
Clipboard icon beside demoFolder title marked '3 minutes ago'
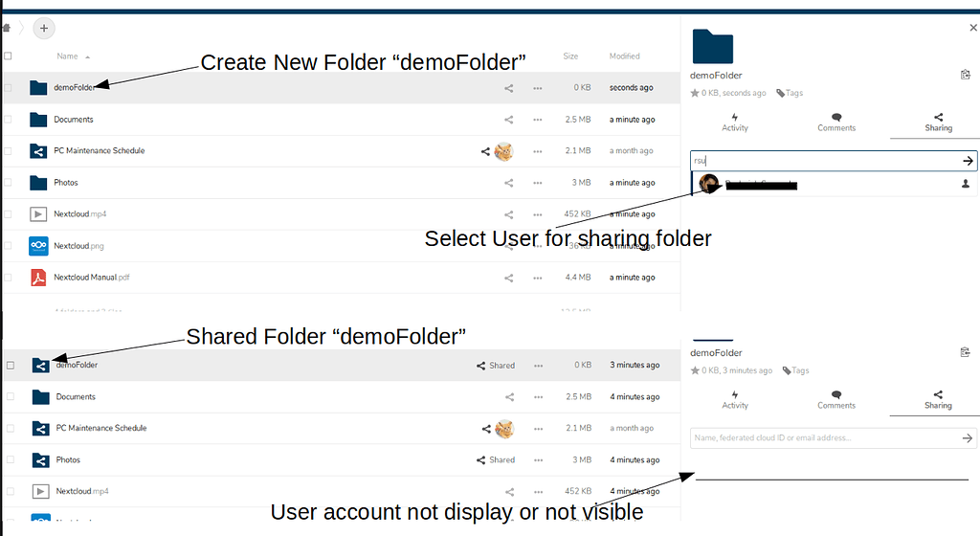click(965, 352)
